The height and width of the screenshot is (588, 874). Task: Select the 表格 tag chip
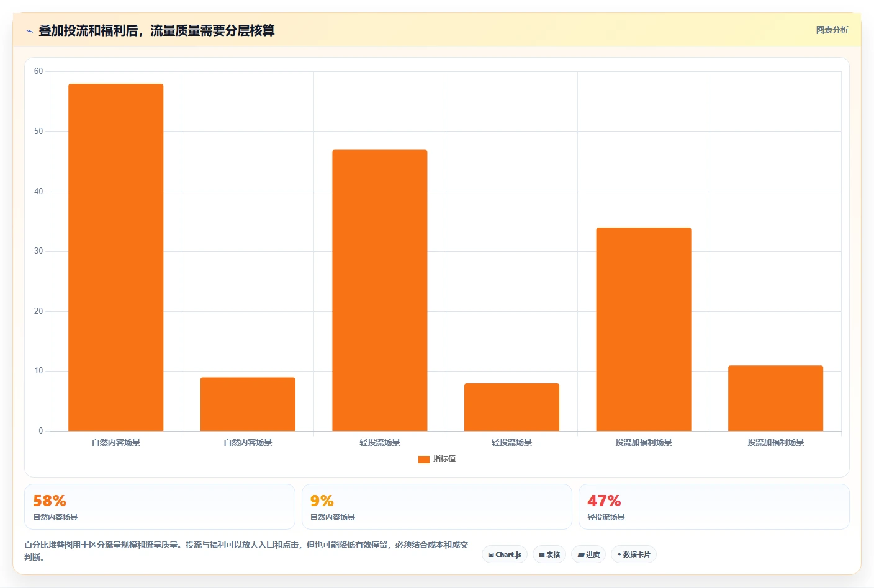point(549,555)
